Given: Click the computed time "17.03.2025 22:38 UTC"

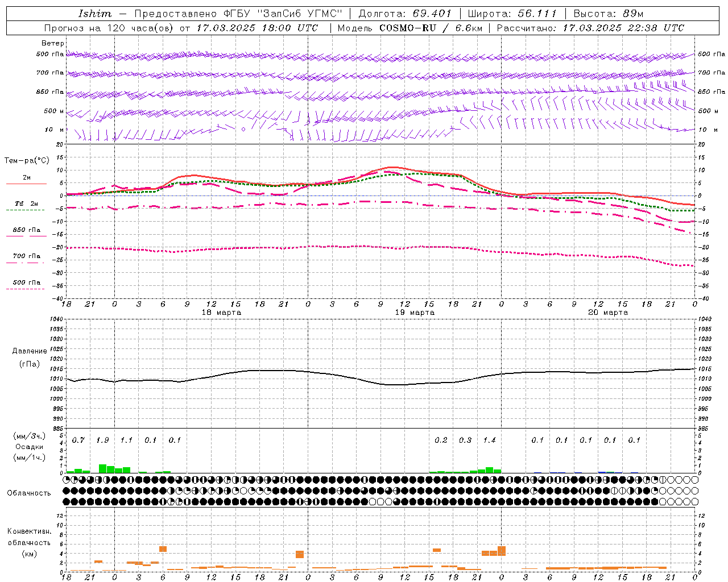Looking at the screenshot, I should point(623,28).
